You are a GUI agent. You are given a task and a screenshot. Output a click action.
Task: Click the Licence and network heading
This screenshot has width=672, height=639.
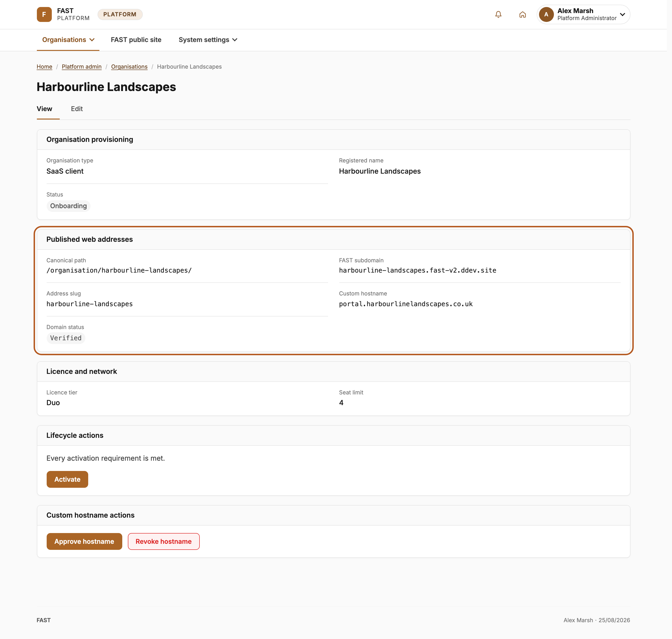click(x=81, y=372)
